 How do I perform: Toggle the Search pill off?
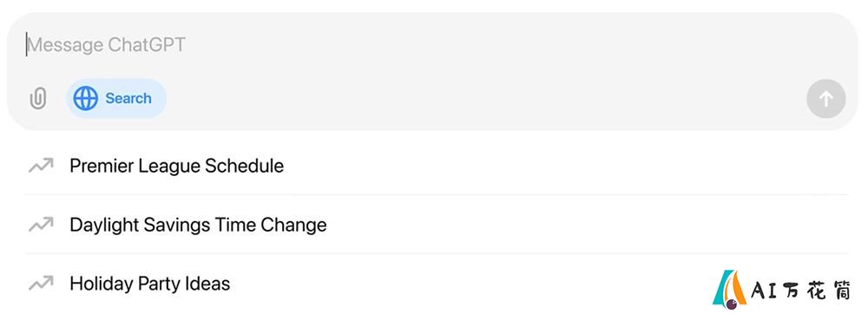pyautogui.click(x=116, y=98)
